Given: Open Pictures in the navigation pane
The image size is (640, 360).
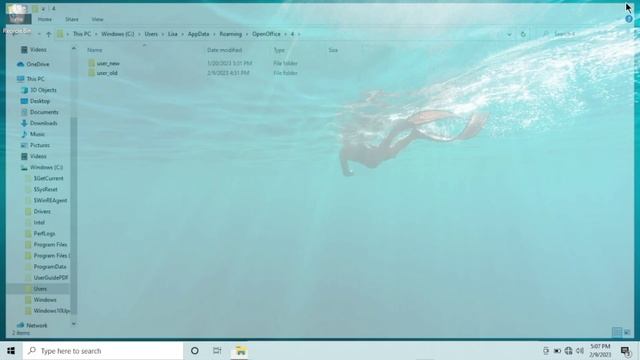Looking at the screenshot, I should point(40,145).
